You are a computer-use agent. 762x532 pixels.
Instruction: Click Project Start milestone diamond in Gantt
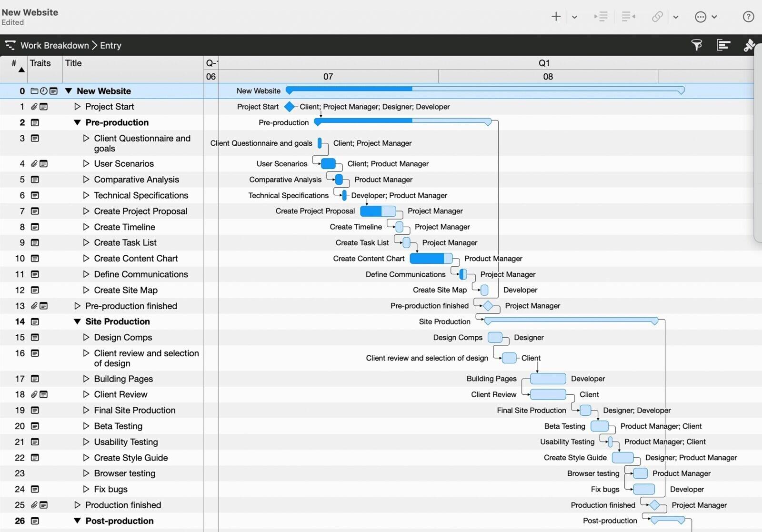[x=290, y=107]
